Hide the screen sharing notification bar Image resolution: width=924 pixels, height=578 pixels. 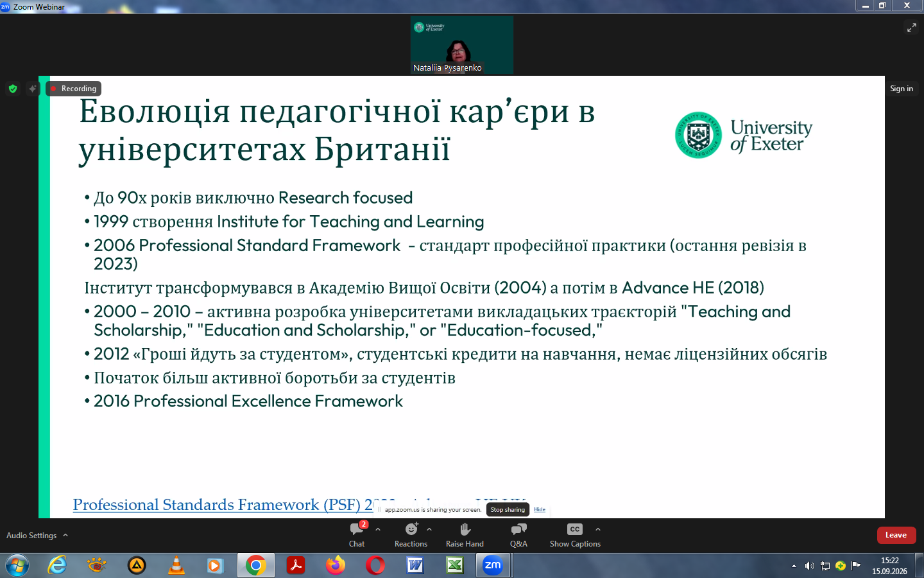(x=540, y=509)
